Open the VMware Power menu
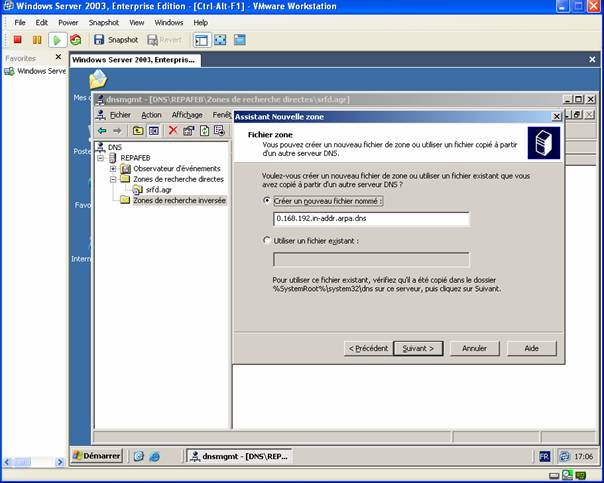This screenshot has width=604, height=483. point(68,23)
